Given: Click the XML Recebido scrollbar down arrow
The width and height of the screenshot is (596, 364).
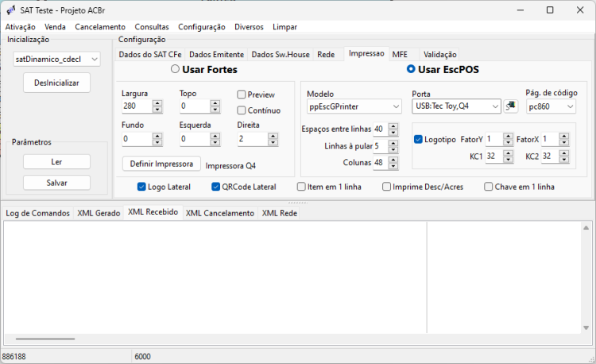Looking at the screenshot, I should 586,327.
